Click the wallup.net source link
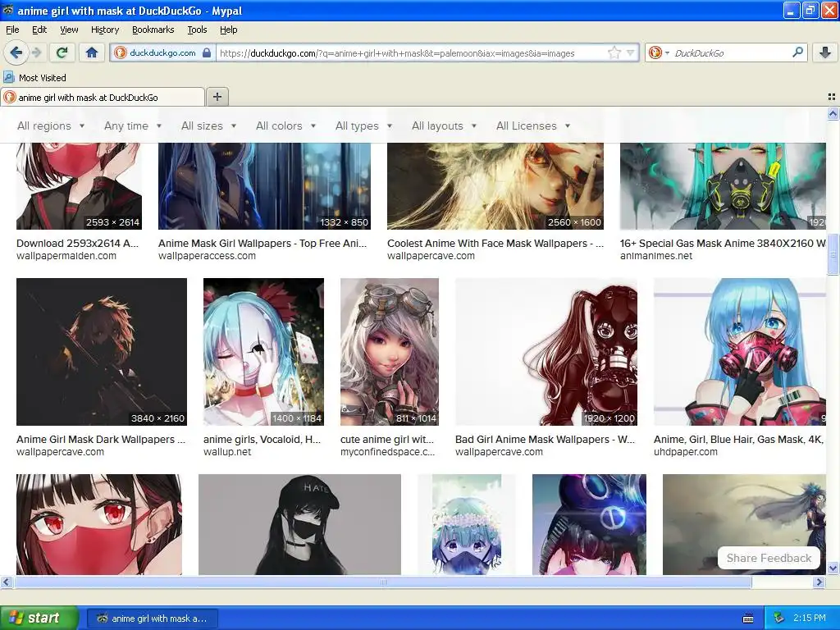Viewport: 840px width, 630px height. (227, 452)
